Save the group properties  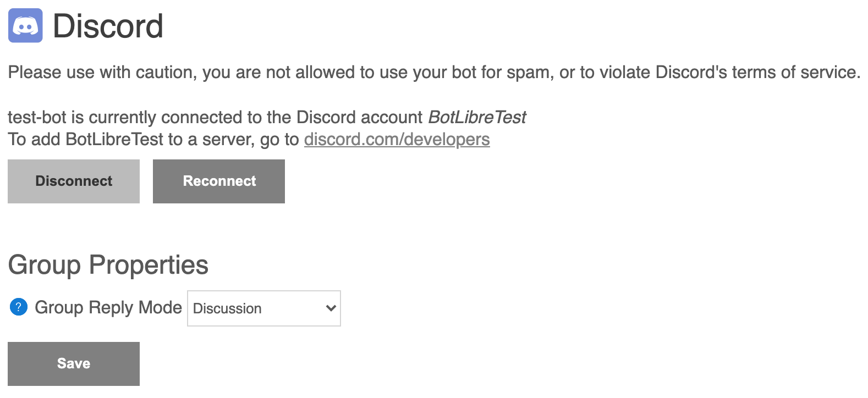(x=74, y=364)
